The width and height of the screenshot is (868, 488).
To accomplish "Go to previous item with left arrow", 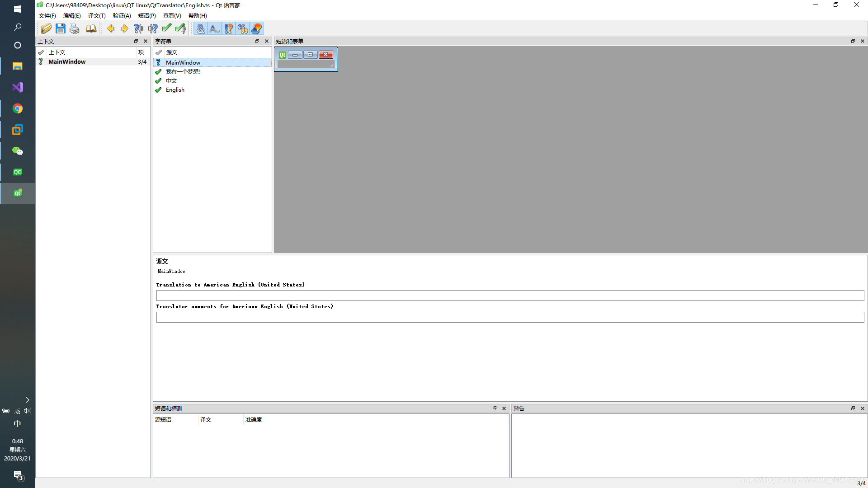I will tap(111, 28).
